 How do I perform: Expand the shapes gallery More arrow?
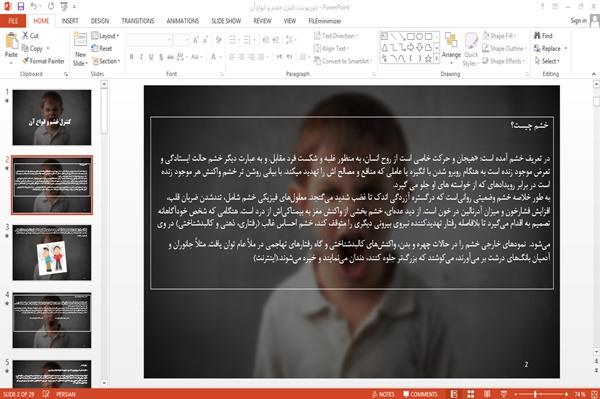point(436,59)
